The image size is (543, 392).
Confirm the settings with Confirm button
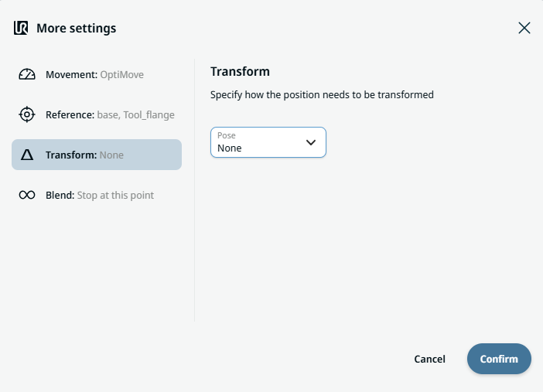tap(499, 359)
